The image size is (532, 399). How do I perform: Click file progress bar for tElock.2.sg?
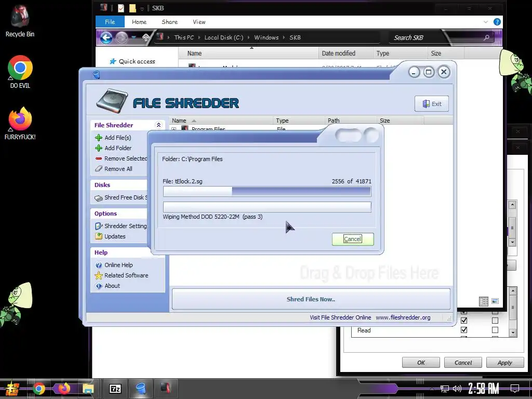[x=267, y=192]
